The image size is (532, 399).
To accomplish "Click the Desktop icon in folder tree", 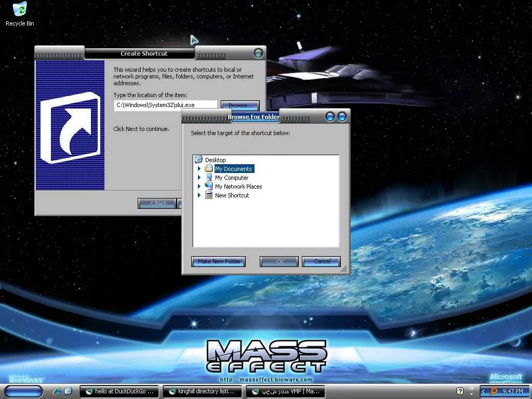I will pos(198,159).
